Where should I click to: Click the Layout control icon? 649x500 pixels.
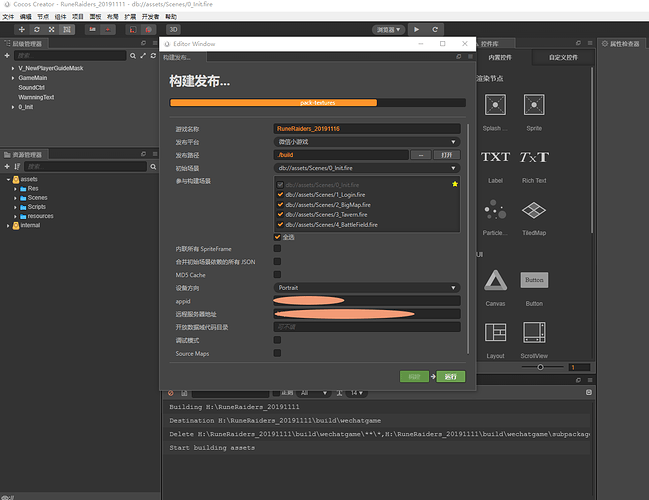[495, 333]
